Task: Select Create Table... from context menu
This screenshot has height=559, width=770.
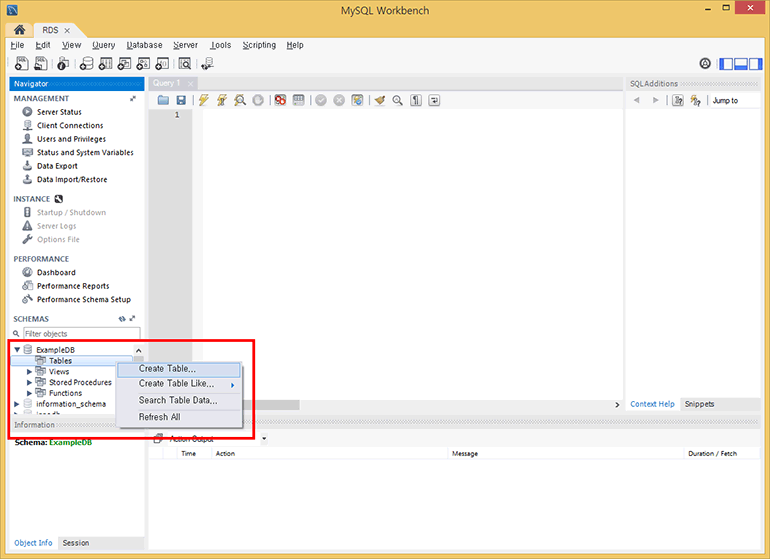Action: (x=167, y=369)
